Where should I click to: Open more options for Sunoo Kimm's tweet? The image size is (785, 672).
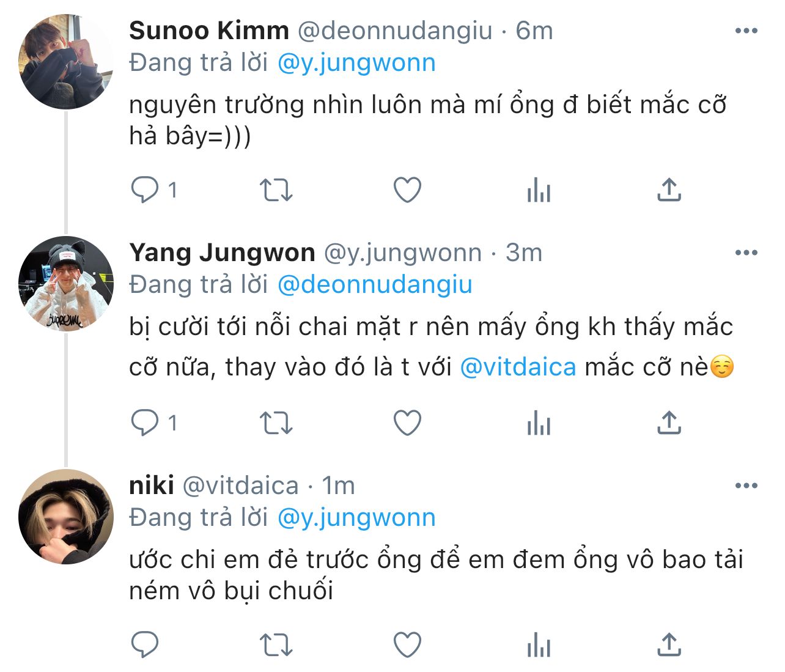click(746, 31)
